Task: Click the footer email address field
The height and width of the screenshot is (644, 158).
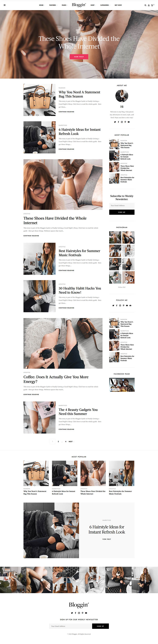Action: coord(71,626)
